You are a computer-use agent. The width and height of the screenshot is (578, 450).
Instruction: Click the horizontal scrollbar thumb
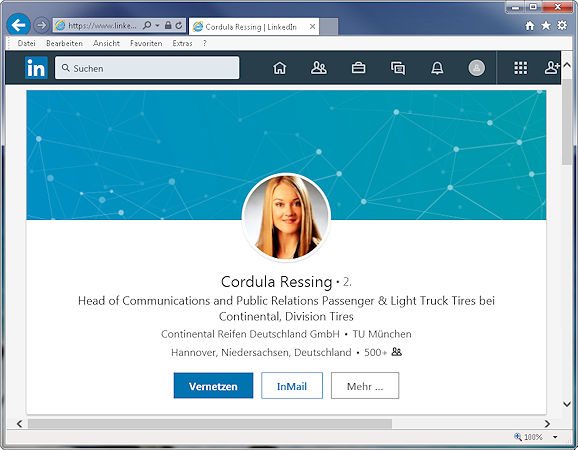click(x=210, y=424)
